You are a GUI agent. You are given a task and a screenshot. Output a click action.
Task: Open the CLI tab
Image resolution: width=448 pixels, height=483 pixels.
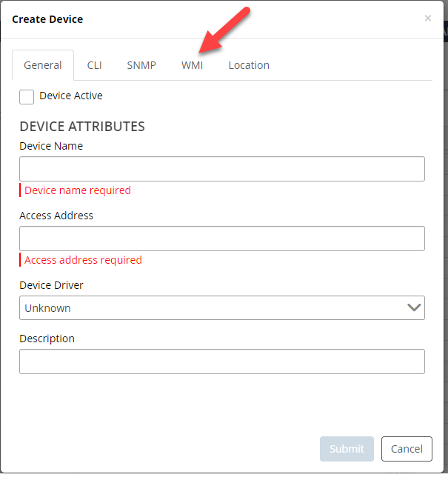94,65
